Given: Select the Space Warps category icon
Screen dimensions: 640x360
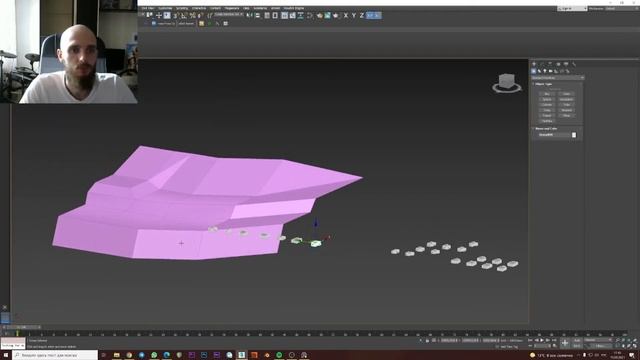Looking at the screenshot, I should tap(561, 71).
